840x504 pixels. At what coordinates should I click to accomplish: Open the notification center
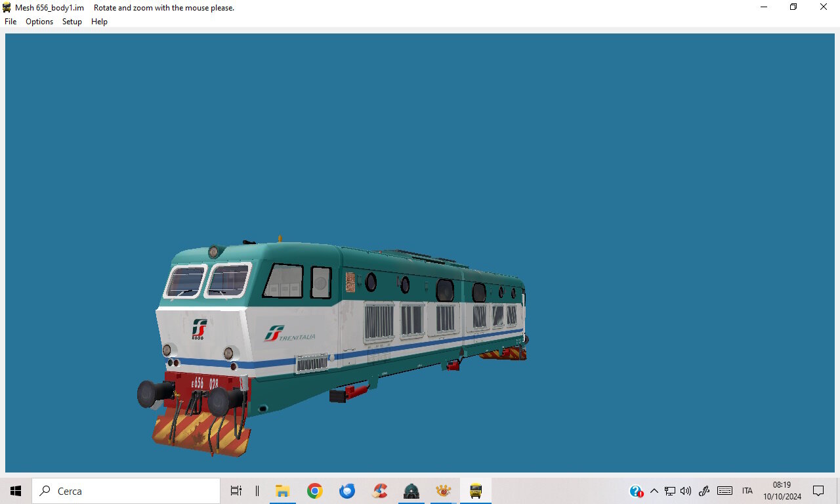[818, 491]
